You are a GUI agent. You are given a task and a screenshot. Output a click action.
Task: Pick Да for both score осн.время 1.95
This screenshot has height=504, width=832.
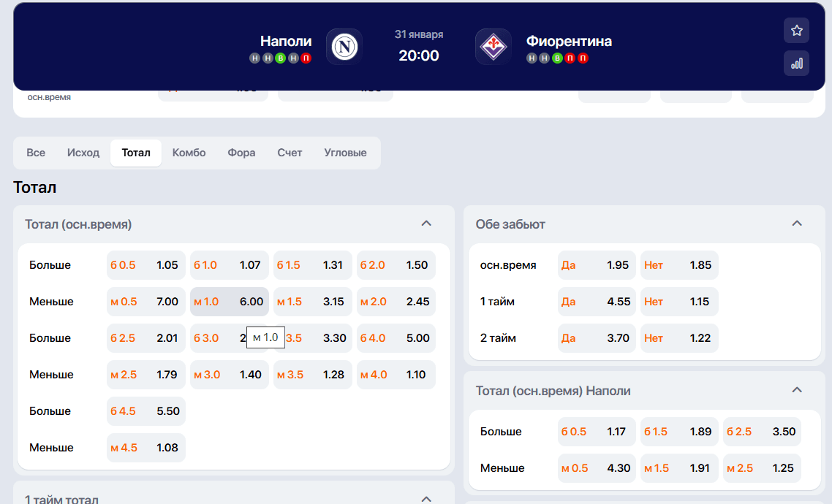coord(596,265)
